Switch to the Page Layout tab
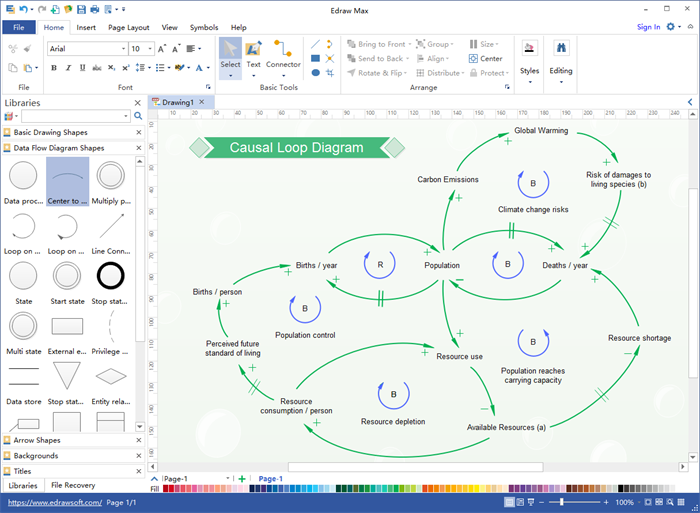This screenshot has width=700, height=513. pos(129,27)
